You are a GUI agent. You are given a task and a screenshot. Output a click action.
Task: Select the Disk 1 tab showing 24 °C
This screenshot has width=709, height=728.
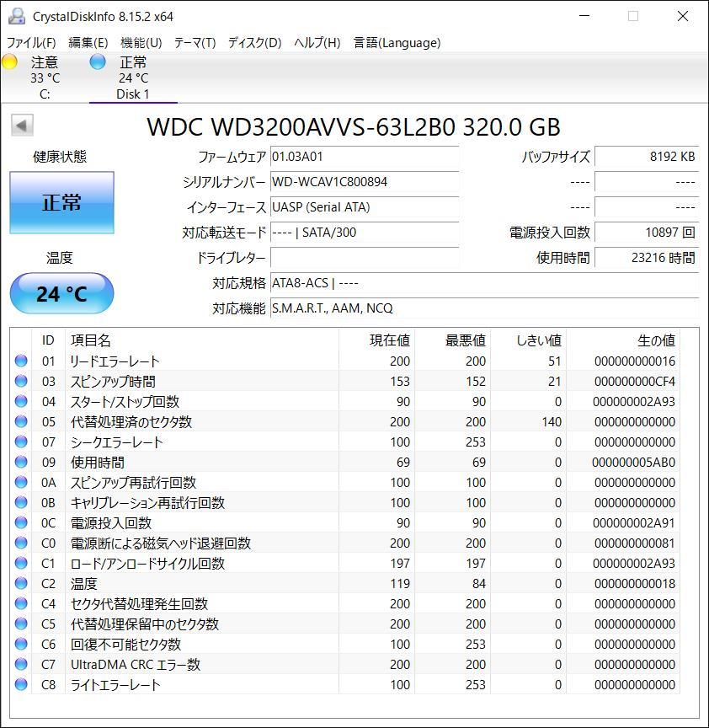coord(133,78)
